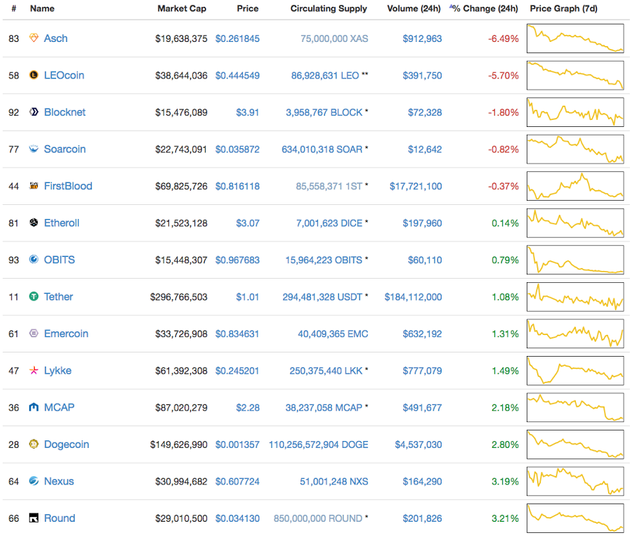The height and width of the screenshot is (536, 640).
Task: Click Etheroll change value 0.14%
Action: [505, 223]
